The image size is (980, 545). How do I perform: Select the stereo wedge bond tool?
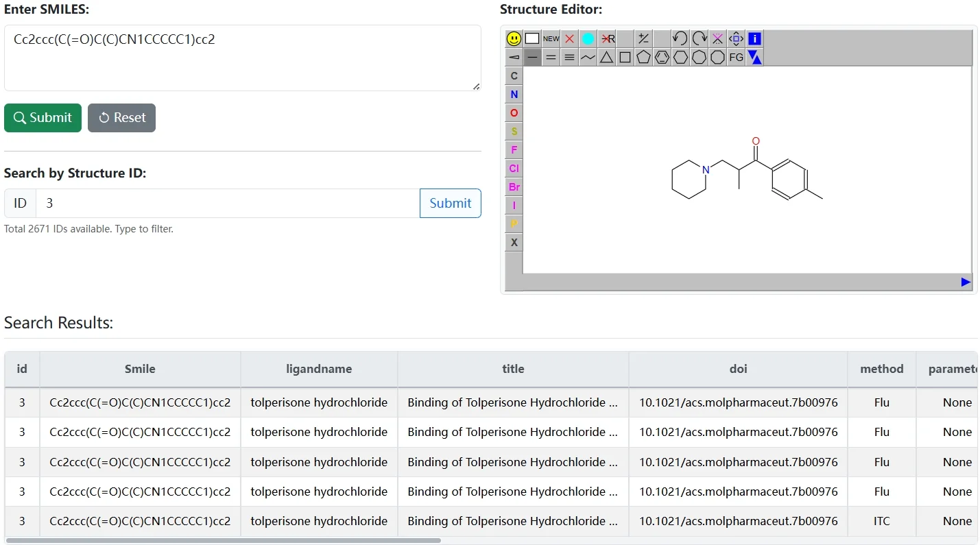514,58
